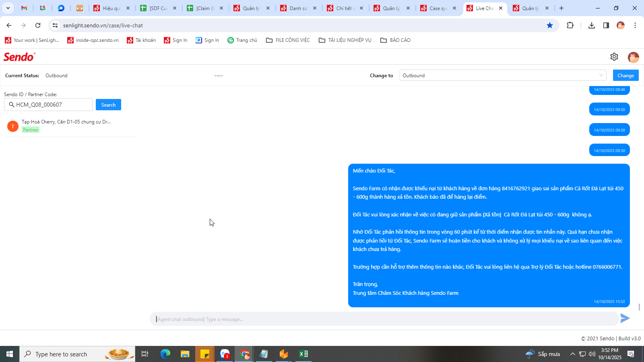Click the Windows taskbar search box

click(x=77, y=354)
